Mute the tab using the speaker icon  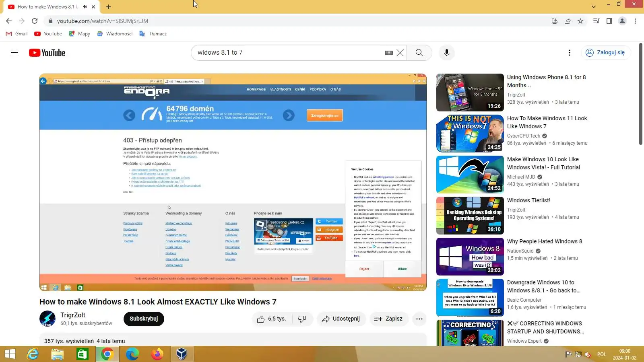(85, 7)
